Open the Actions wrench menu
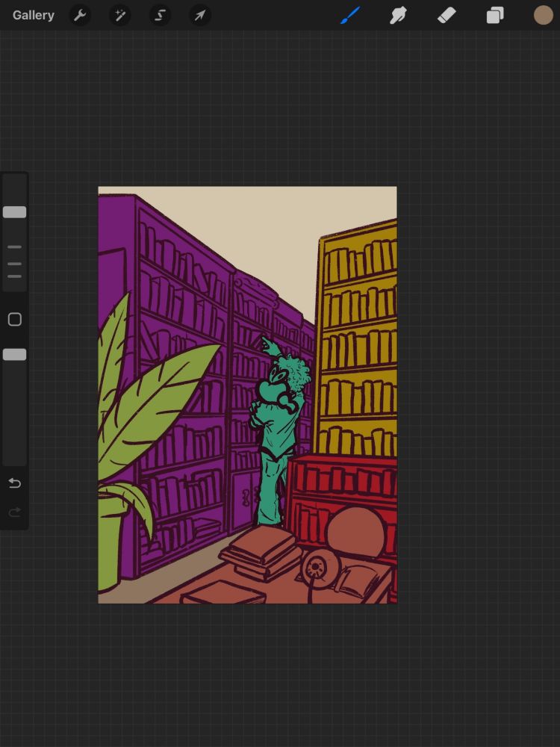560x747 pixels. pos(80,15)
